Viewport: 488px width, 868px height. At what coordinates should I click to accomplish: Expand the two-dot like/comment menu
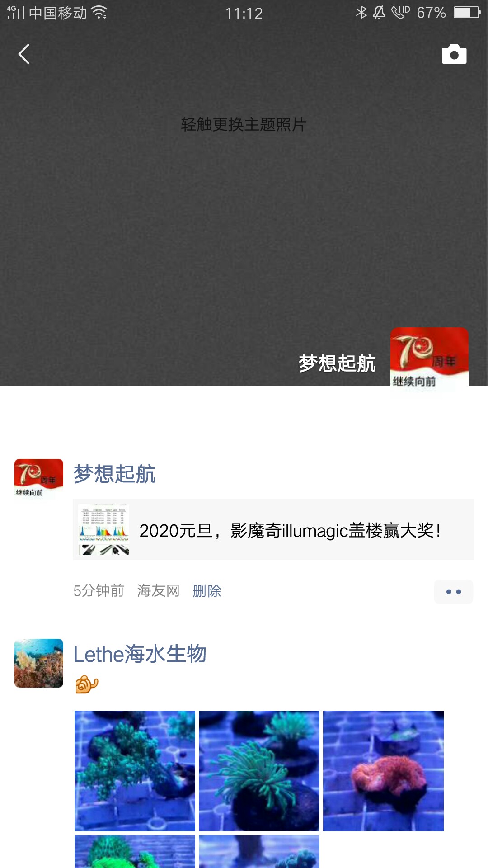pyautogui.click(x=454, y=592)
